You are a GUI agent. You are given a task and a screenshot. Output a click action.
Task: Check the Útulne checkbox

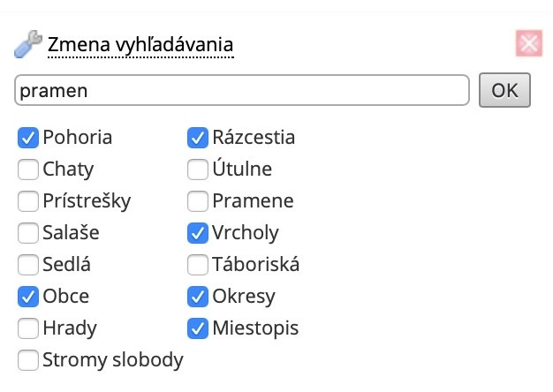coord(198,170)
